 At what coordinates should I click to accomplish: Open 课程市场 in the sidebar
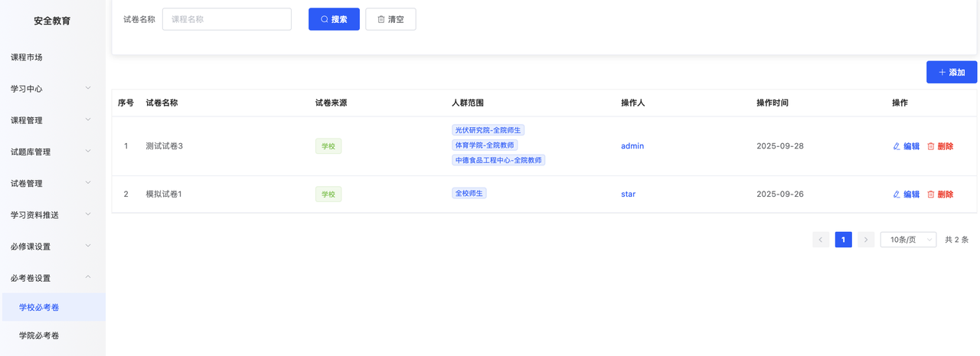point(27,57)
